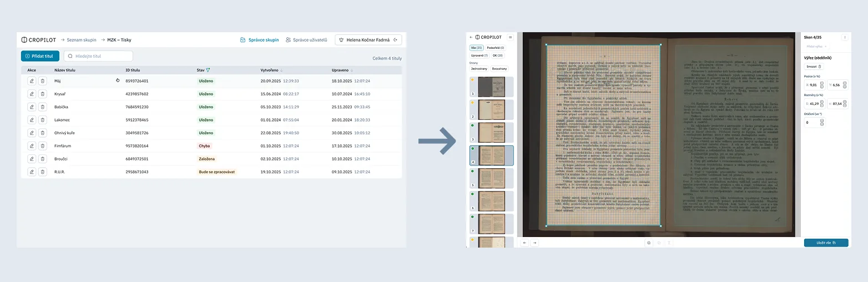Edit the Broučci title row
The image size is (868, 282).
click(32, 159)
